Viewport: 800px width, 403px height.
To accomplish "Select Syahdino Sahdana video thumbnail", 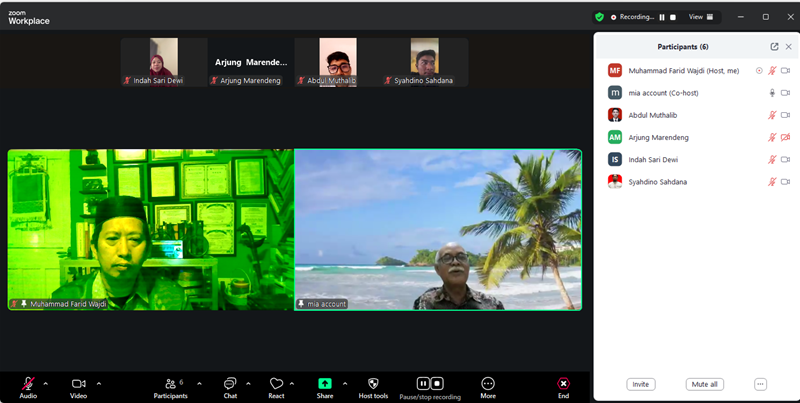I will click(x=424, y=62).
